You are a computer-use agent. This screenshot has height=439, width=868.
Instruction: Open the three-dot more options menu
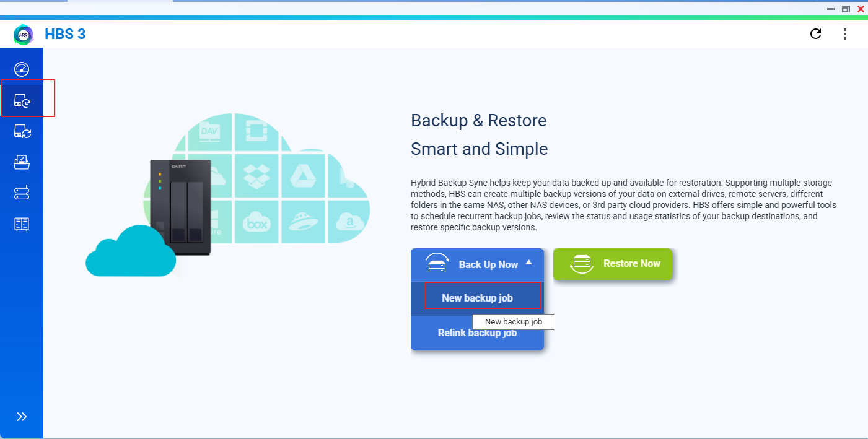tap(845, 34)
